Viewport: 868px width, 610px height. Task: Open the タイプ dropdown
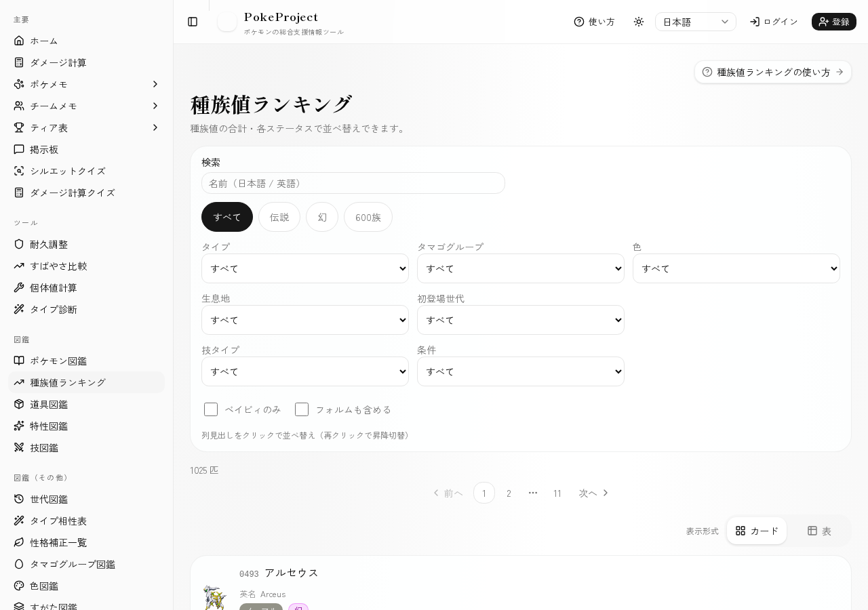305,268
